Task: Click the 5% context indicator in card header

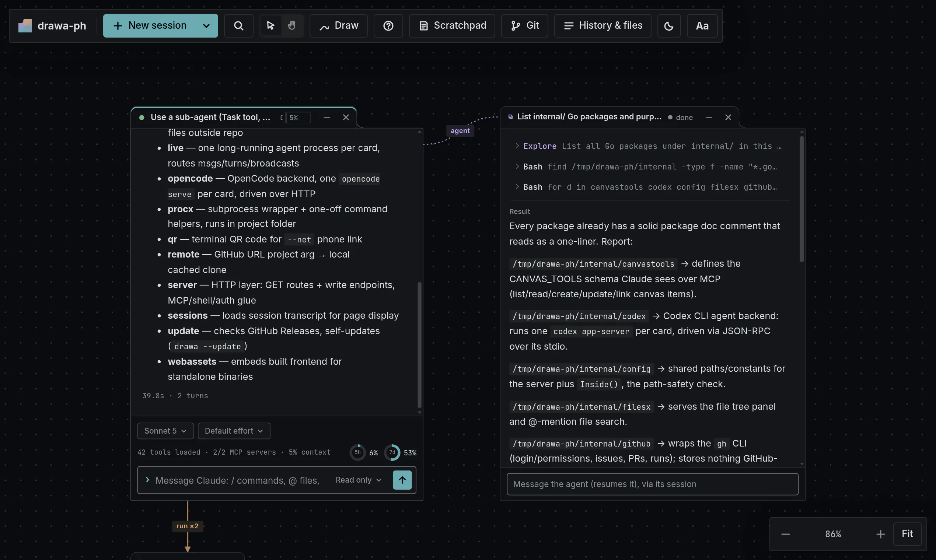Action: (x=298, y=118)
